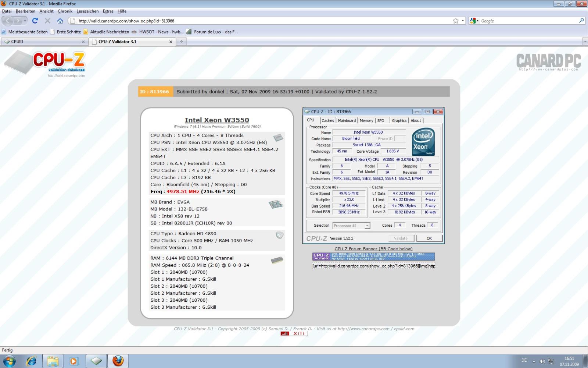Click the Validate button in CPU-Z image

tap(401, 238)
